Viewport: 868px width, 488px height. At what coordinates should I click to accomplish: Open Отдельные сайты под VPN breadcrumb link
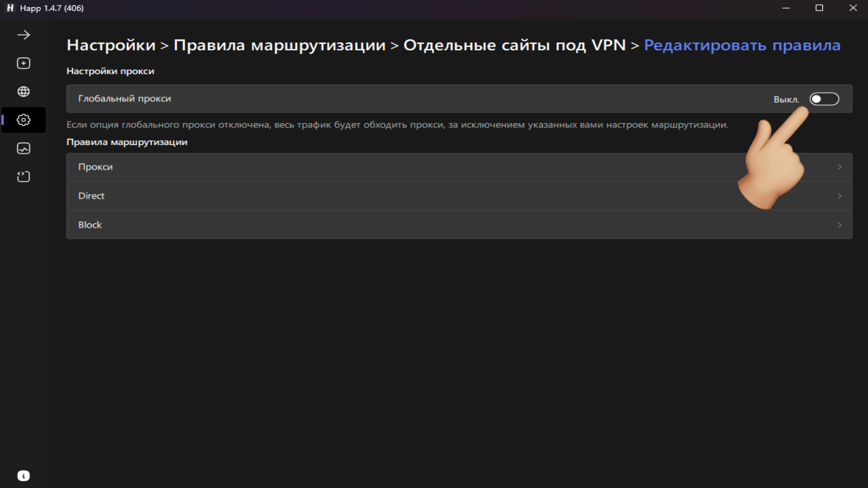(x=514, y=45)
